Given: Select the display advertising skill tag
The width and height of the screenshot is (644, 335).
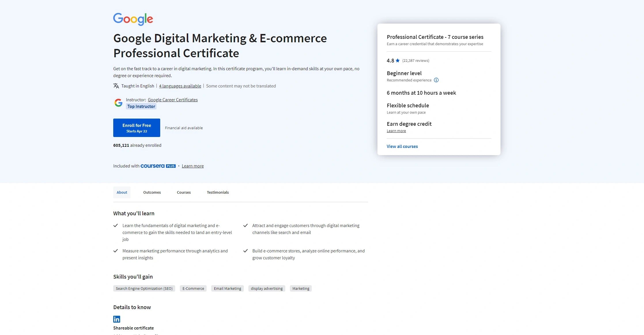Looking at the screenshot, I should pyautogui.click(x=267, y=288).
